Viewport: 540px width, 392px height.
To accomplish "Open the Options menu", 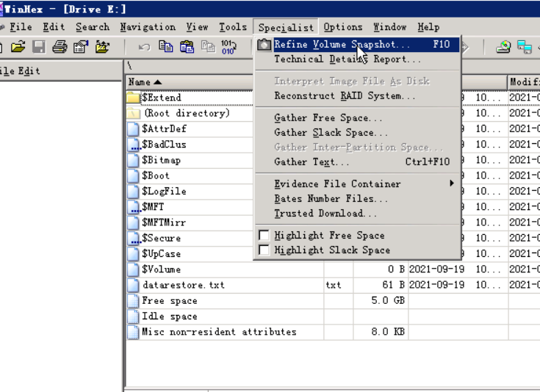I will pyautogui.click(x=343, y=27).
